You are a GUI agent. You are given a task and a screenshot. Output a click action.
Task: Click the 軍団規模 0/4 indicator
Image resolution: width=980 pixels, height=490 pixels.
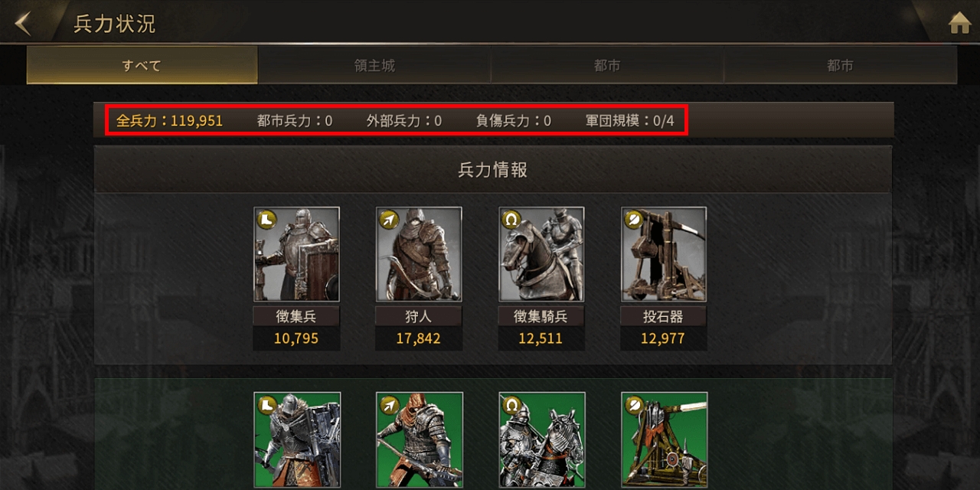click(x=629, y=121)
